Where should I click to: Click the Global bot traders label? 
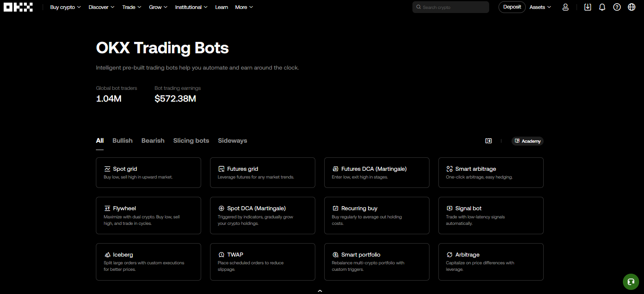point(117,88)
